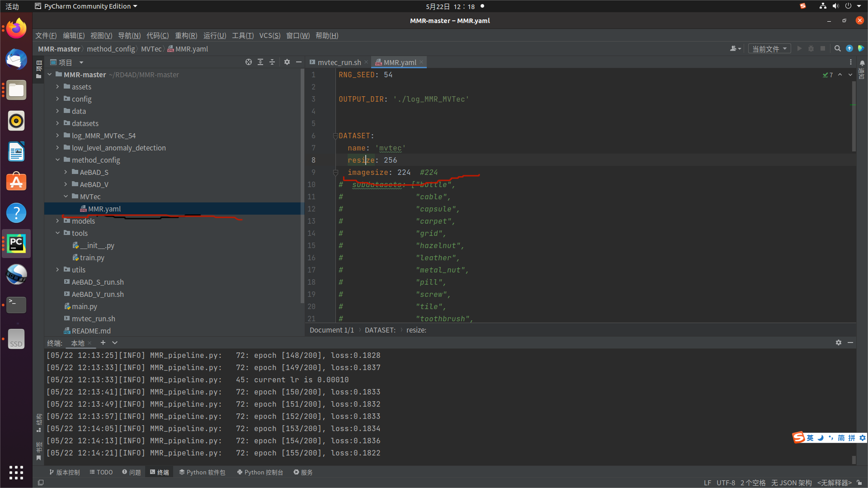The height and width of the screenshot is (488, 868).
Task: Click the locate-opened-file crosshair icon
Action: point(248,62)
